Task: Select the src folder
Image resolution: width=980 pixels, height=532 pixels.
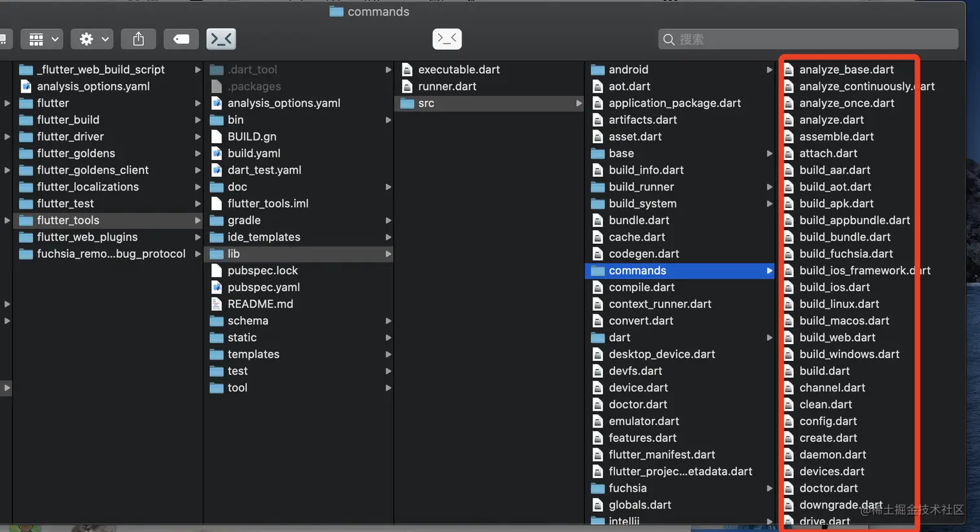Action: pyautogui.click(x=489, y=103)
